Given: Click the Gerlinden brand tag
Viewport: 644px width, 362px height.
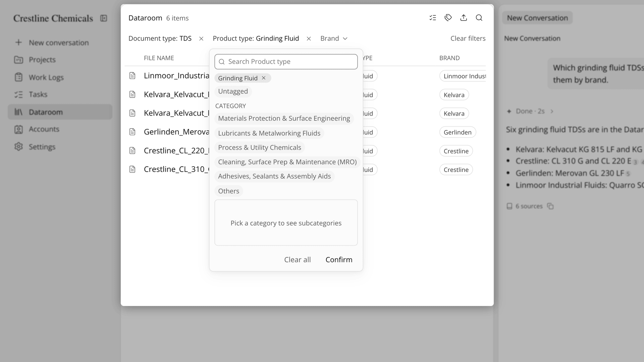Looking at the screenshot, I should [x=458, y=132].
